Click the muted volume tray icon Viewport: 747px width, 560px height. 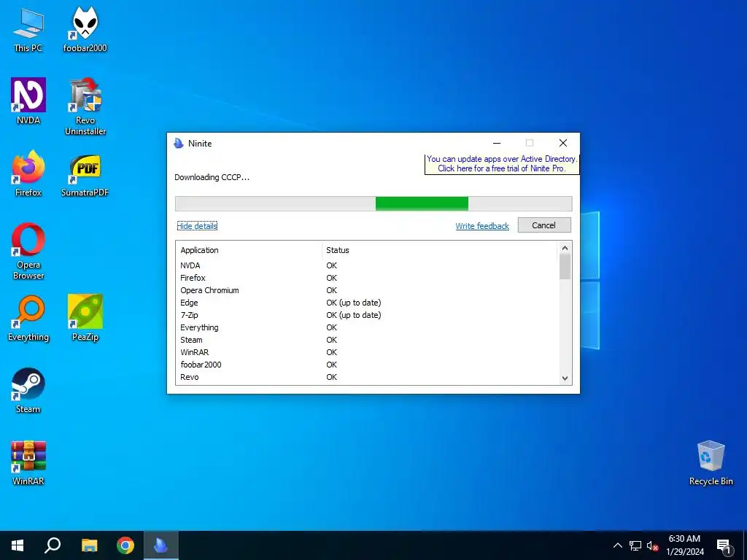pyautogui.click(x=652, y=545)
